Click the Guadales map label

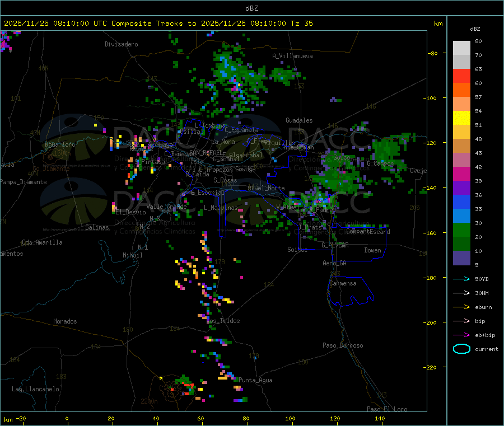[299, 120]
